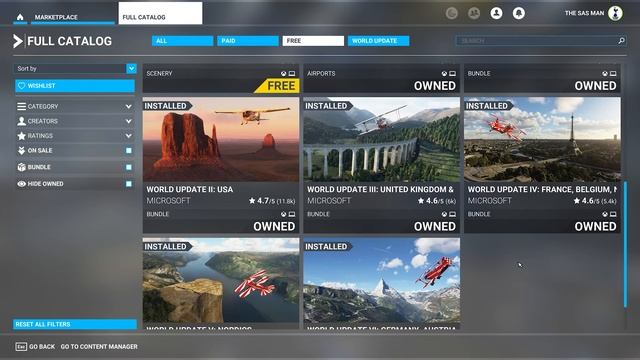Click the World Update II: USA title
Image resolution: width=640 pixels, height=360 pixels.
[190, 189]
